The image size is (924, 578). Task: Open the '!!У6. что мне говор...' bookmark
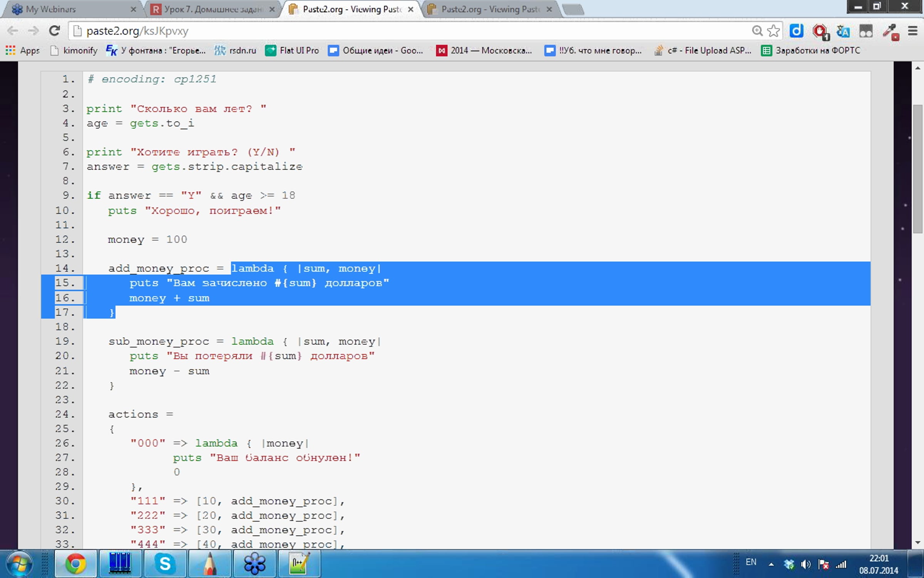coord(593,50)
